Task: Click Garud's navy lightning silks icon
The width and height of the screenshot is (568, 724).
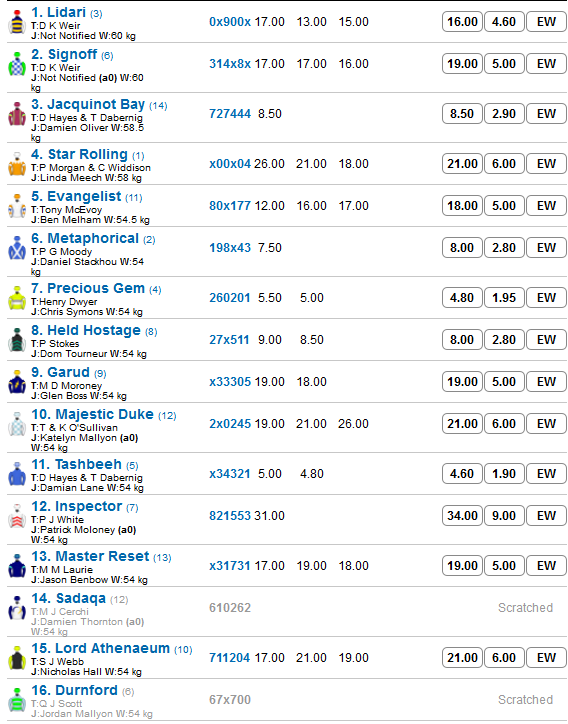Action: pyautogui.click(x=17, y=382)
